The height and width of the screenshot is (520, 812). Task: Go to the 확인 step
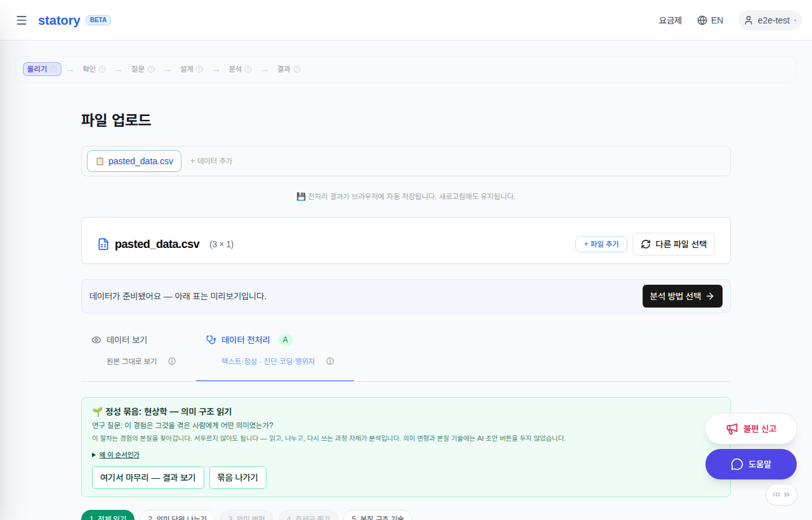pos(89,69)
